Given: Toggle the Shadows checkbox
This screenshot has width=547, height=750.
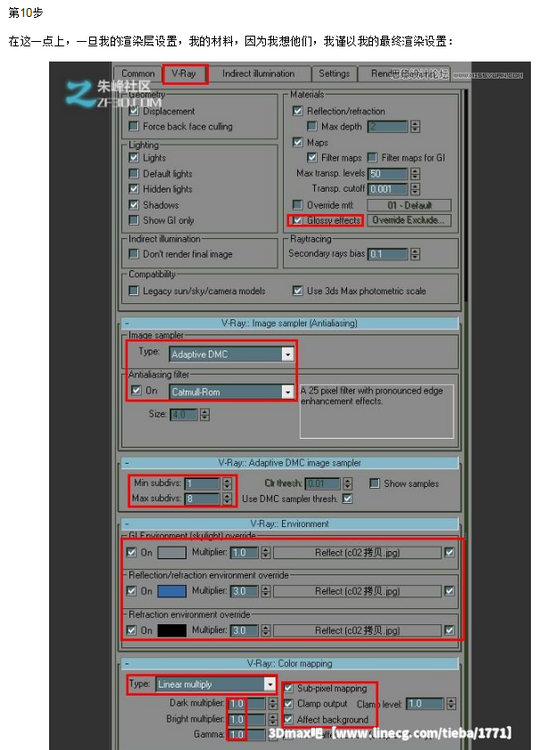Looking at the screenshot, I should pyautogui.click(x=134, y=205).
